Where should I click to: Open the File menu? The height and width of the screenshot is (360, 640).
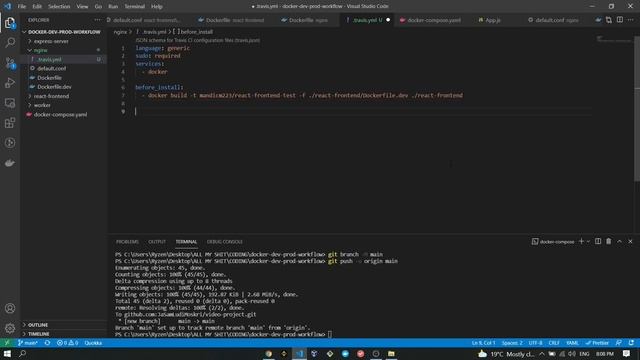pyautogui.click(x=22, y=7)
